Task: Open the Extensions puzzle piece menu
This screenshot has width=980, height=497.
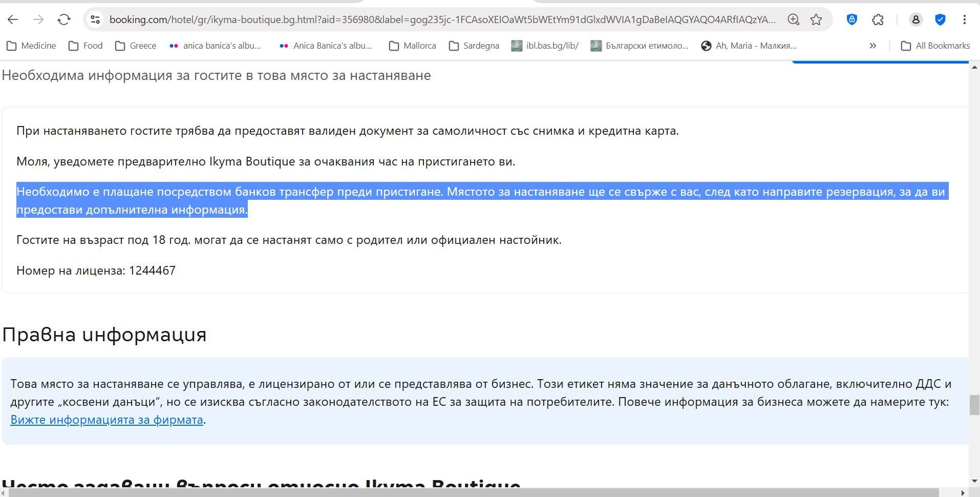Action: pyautogui.click(x=878, y=19)
